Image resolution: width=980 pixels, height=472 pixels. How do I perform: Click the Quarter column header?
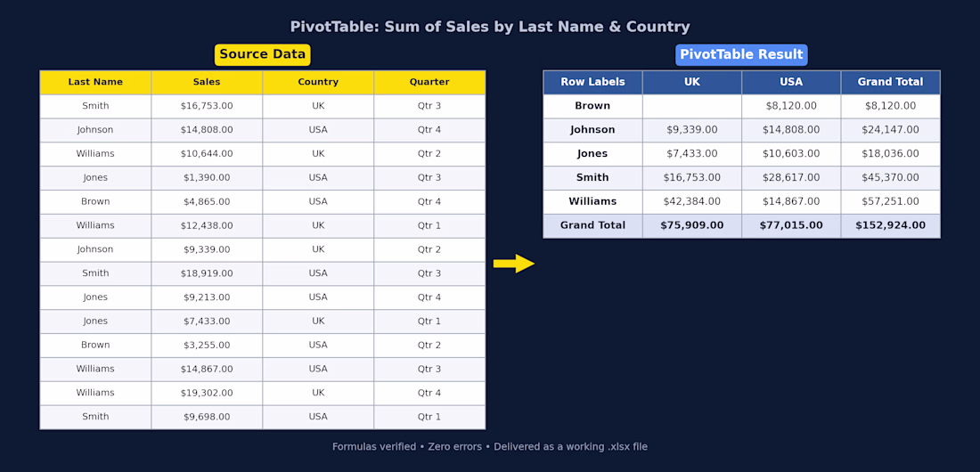point(429,82)
